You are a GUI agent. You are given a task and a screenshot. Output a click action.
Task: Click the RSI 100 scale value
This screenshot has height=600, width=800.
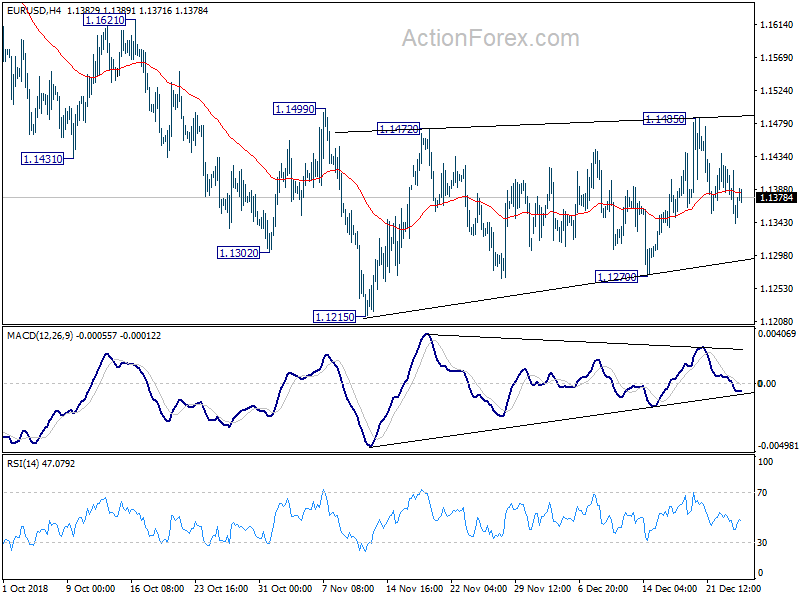766,461
